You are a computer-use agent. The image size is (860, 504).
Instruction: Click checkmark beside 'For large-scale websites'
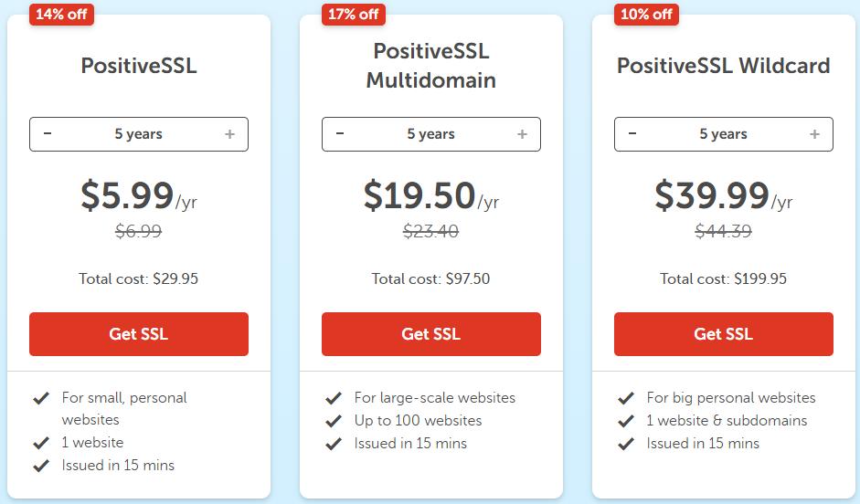334,399
